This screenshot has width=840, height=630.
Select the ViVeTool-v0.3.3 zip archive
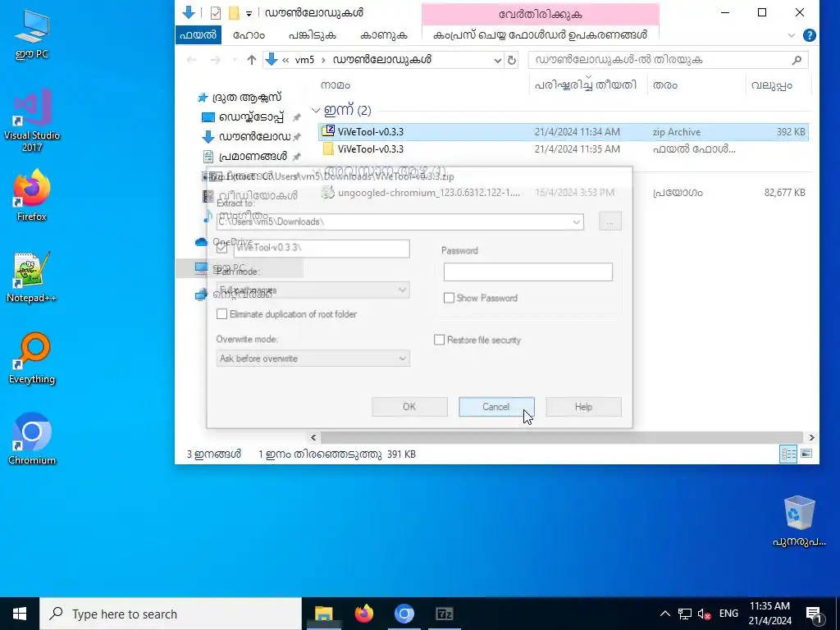click(563, 132)
